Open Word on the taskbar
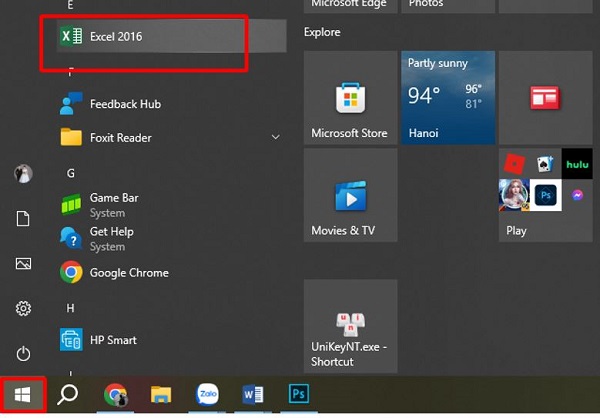The image size is (600, 418). pos(253,394)
